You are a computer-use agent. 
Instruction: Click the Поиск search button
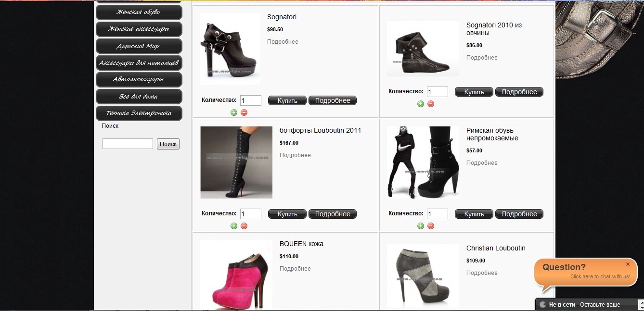click(168, 144)
